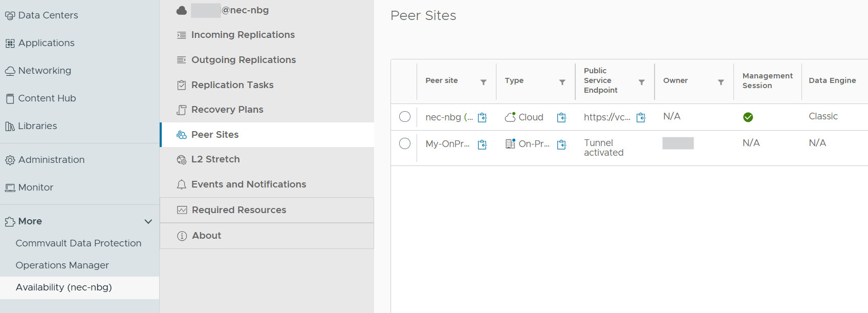Open the About section

pyautogui.click(x=267, y=236)
